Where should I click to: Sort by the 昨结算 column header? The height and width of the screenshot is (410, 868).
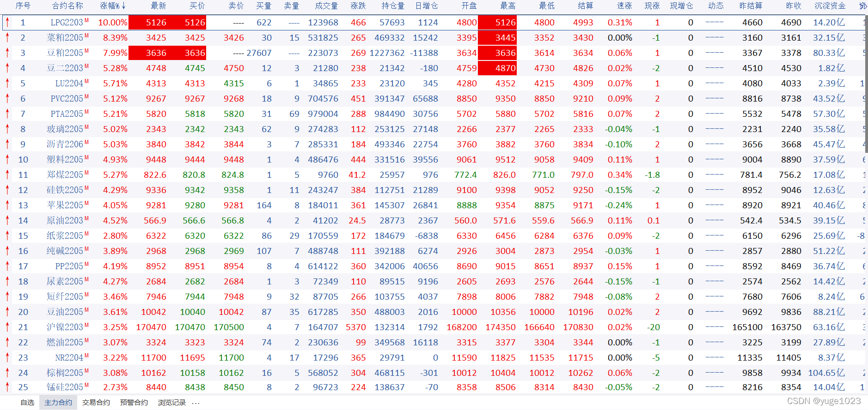(751, 6)
